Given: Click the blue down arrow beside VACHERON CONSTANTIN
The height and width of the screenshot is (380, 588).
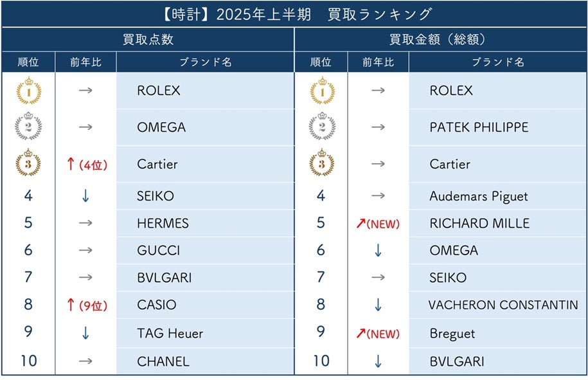Looking at the screenshot, I should coord(378,305).
